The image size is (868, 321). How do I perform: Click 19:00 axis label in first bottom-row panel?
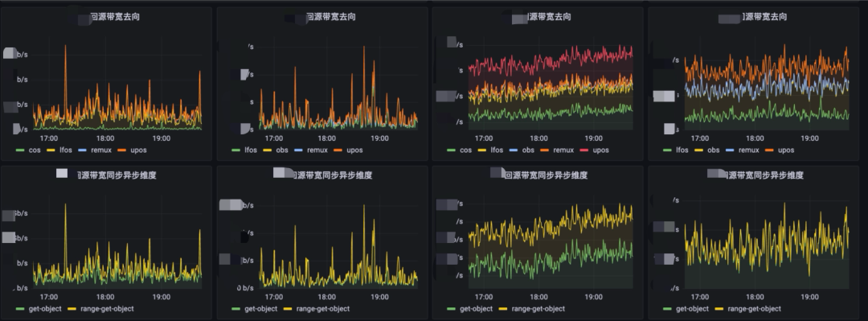[161, 297]
